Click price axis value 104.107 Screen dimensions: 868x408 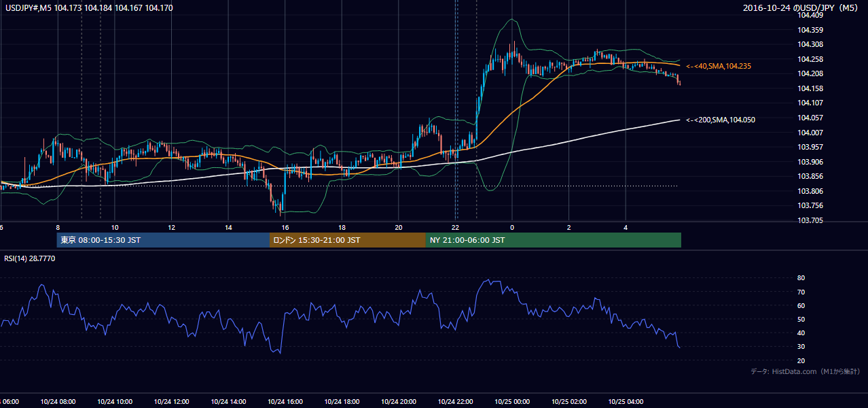tap(811, 103)
